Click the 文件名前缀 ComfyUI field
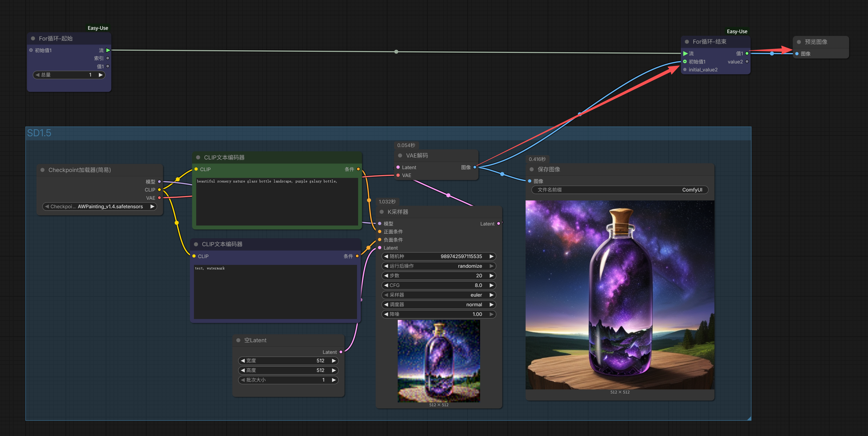This screenshot has height=436, width=868. pyautogui.click(x=619, y=190)
